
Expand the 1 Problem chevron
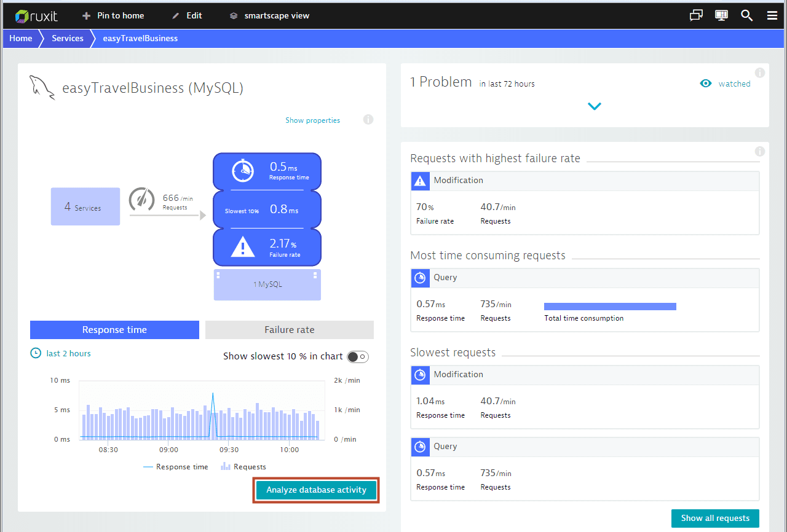[x=594, y=106]
